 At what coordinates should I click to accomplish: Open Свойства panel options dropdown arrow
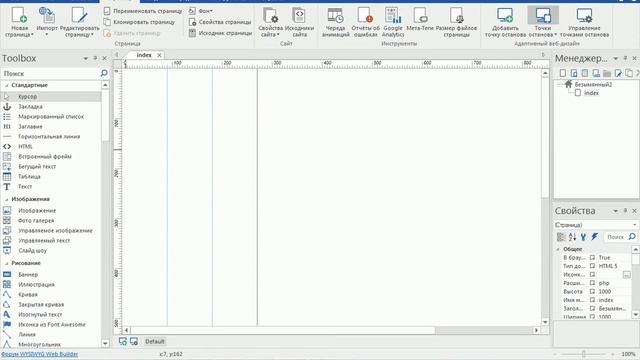616,211
